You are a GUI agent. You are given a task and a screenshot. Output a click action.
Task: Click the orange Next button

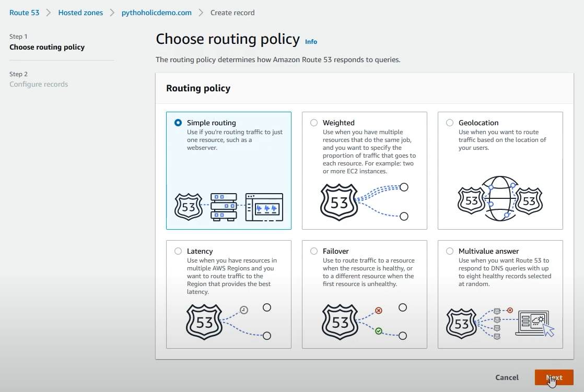point(554,377)
